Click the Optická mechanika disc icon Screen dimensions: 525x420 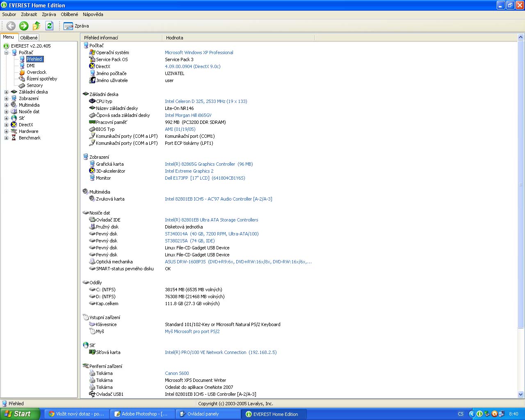tap(92, 262)
